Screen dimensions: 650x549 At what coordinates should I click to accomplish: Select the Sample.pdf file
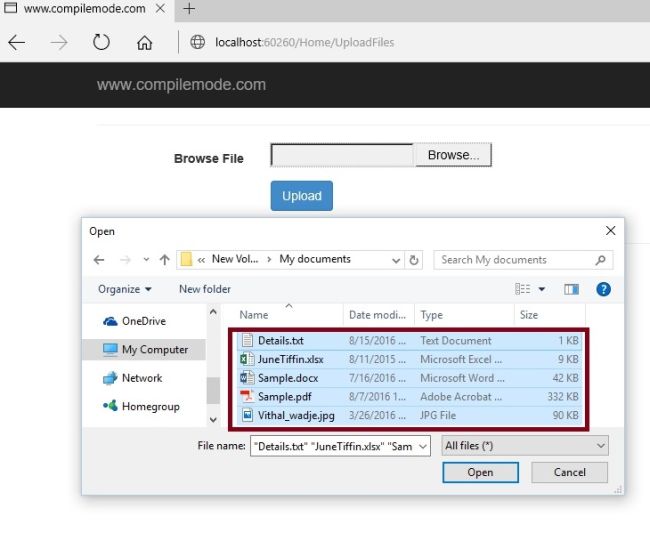point(409,396)
